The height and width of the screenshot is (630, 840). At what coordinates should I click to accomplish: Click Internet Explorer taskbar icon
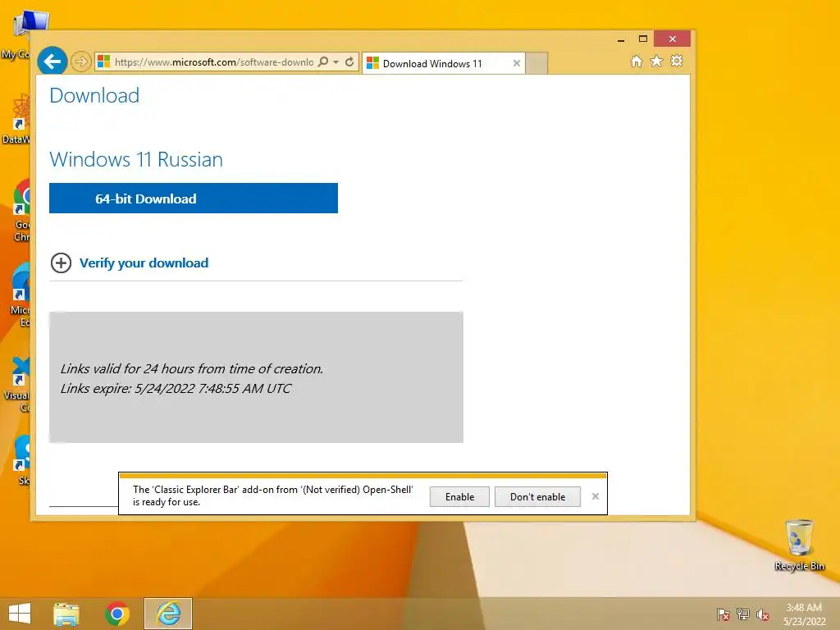click(168, 614)
